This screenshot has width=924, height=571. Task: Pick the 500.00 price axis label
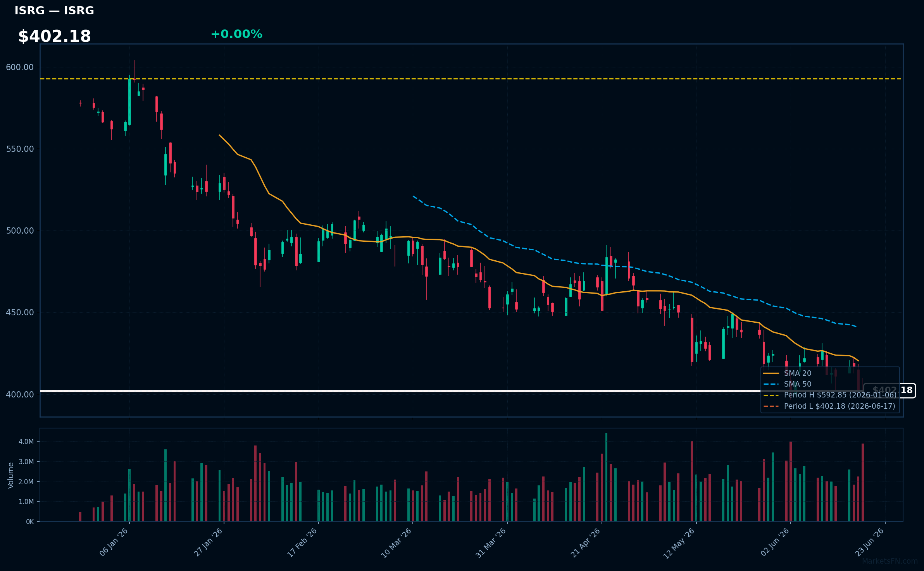20,230
